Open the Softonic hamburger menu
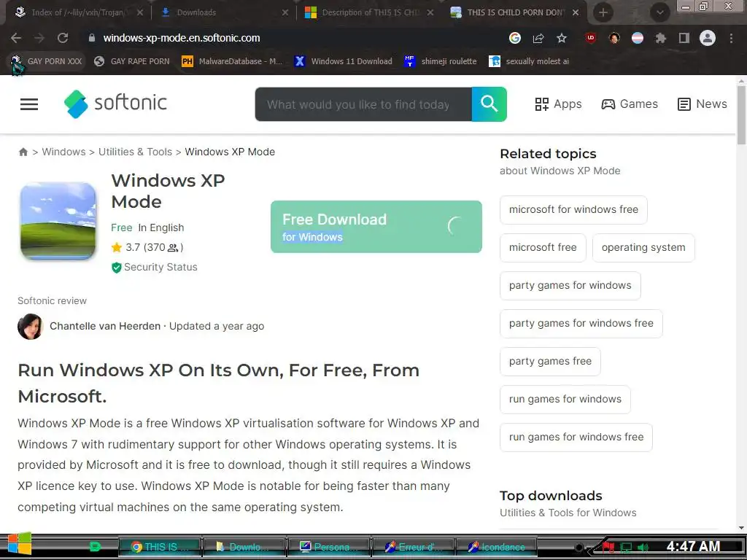Image resolution: width=747 pixels, height=560 pixels. [x=29, y=104]
